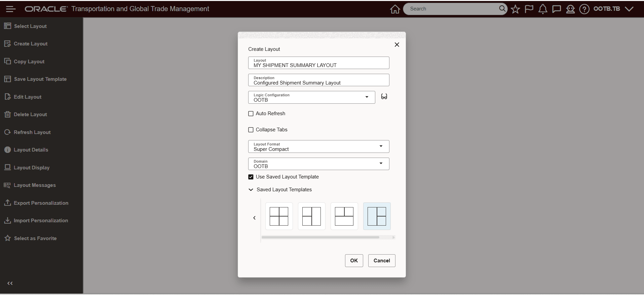This screenshot has height=295, width=644.
Task: Expand OOTB.TB user menu chevron
Action: click(x=629, y=9)
